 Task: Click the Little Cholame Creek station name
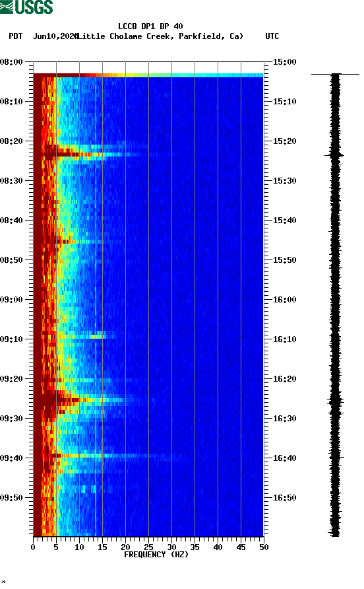click(160, 36)
